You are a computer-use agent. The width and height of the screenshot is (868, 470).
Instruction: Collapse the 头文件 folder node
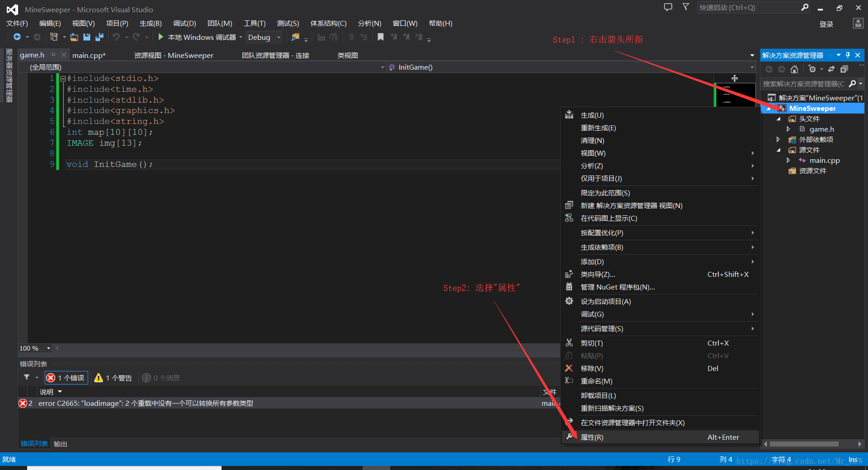(x=778, y=119)
